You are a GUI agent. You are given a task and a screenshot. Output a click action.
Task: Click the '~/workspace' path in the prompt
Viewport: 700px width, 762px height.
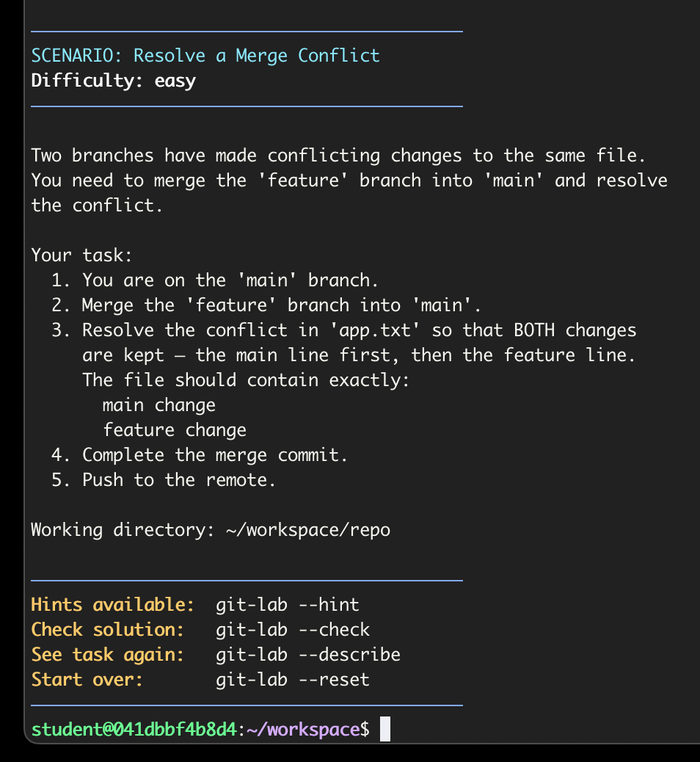pos(302,730)
